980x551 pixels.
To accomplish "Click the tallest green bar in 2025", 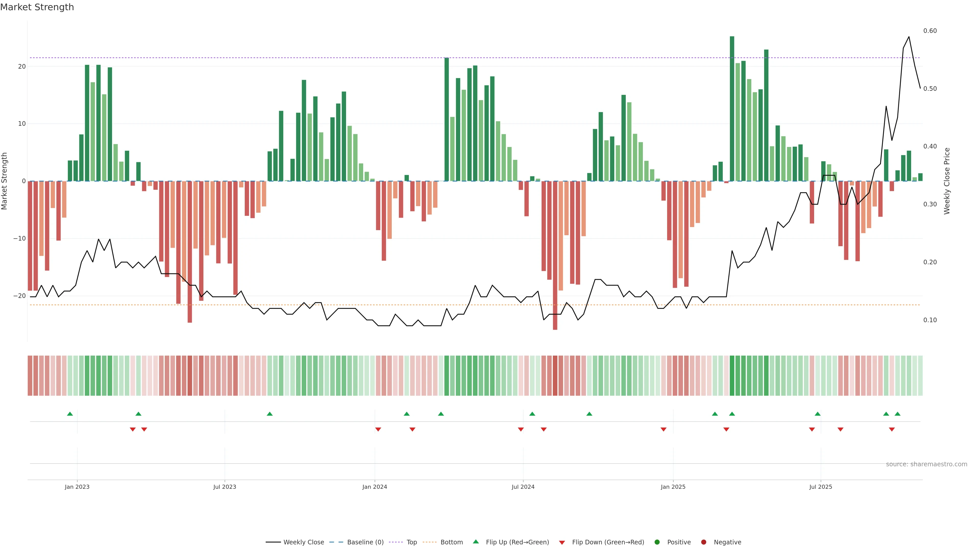I will pyautogui.click(x=732, y=108).
